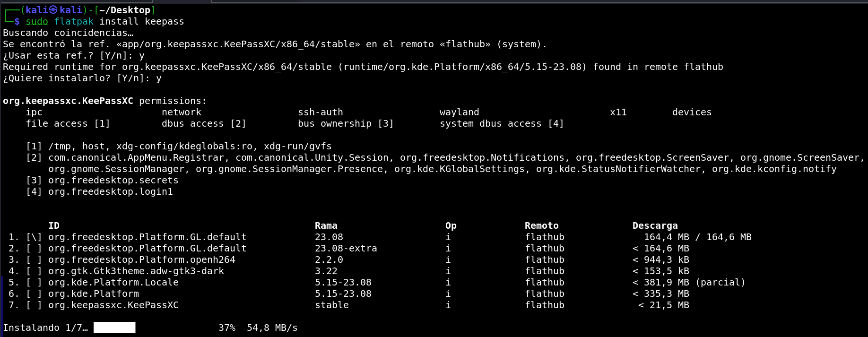Image resolution: width=868 pixels, height=337 pixels.
Task: Click 'org.keepassxc.KeePassXC' bold permissions heading
Action: point(68,101)
